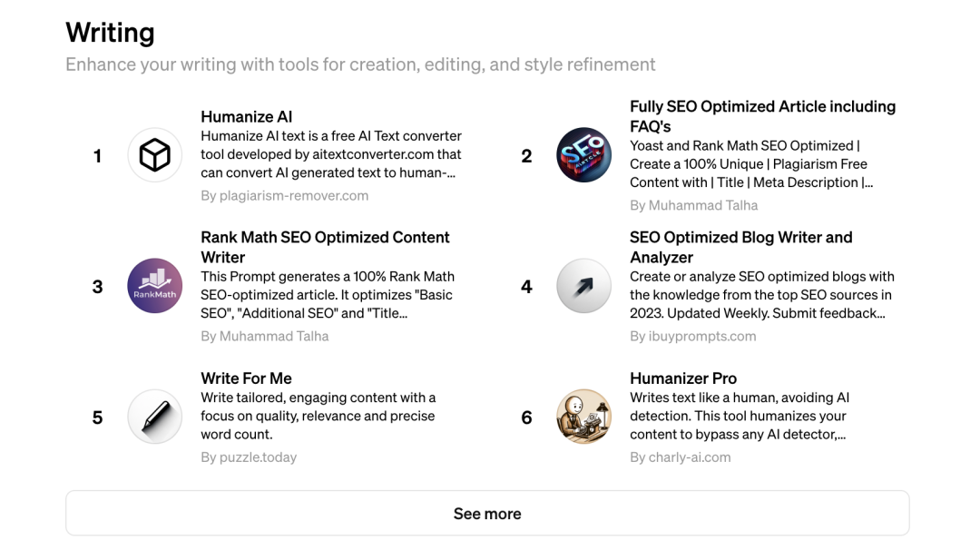Viewport: 980px width, 560px height.
Task: Click the Humanizer Pro description text
Action: click(740, 416)
